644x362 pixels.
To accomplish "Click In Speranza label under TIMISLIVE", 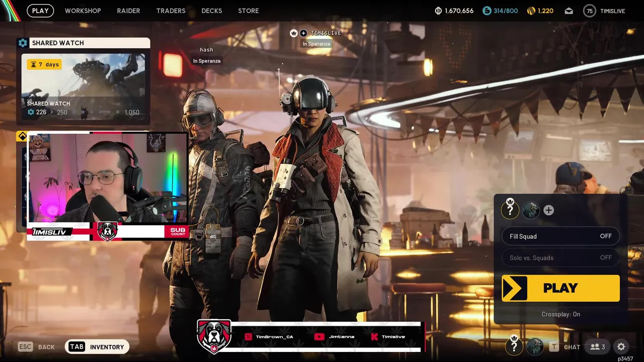I will (316, 44).
